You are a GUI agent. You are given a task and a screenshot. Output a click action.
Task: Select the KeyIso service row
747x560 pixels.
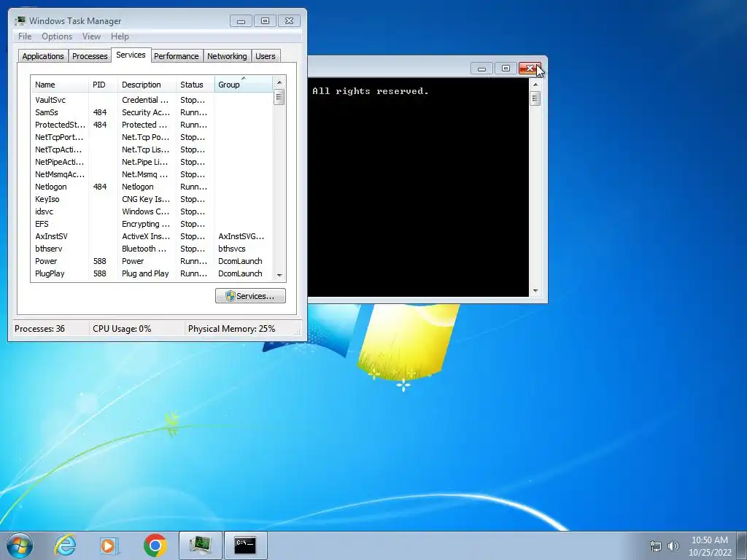coord(152,199)
